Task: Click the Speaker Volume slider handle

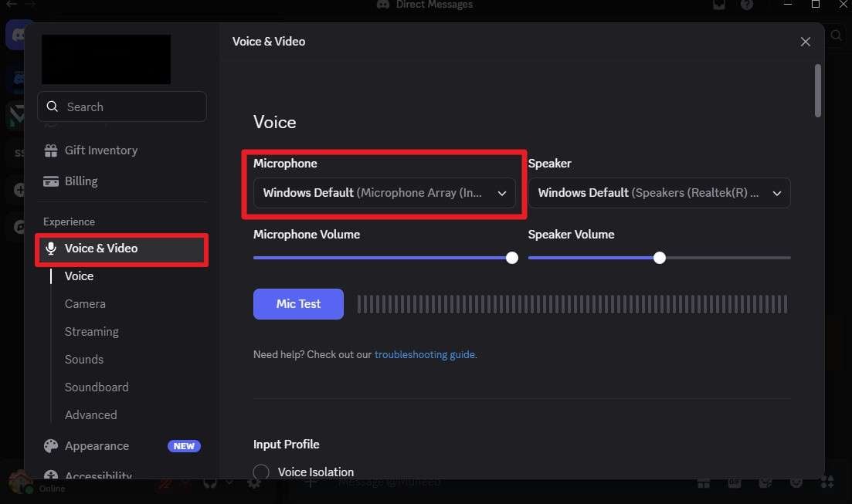Action: [x=659, y=258]
